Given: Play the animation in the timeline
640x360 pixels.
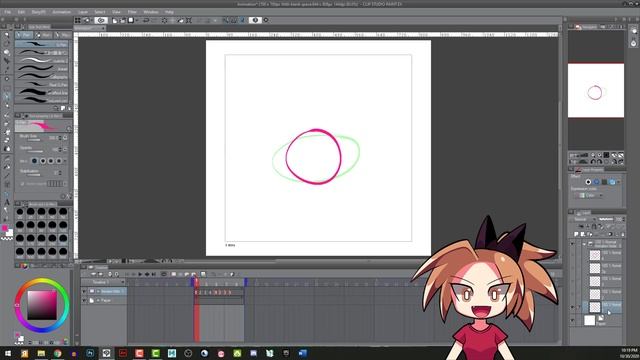Looking at the screenshot, I should (140, 274).
